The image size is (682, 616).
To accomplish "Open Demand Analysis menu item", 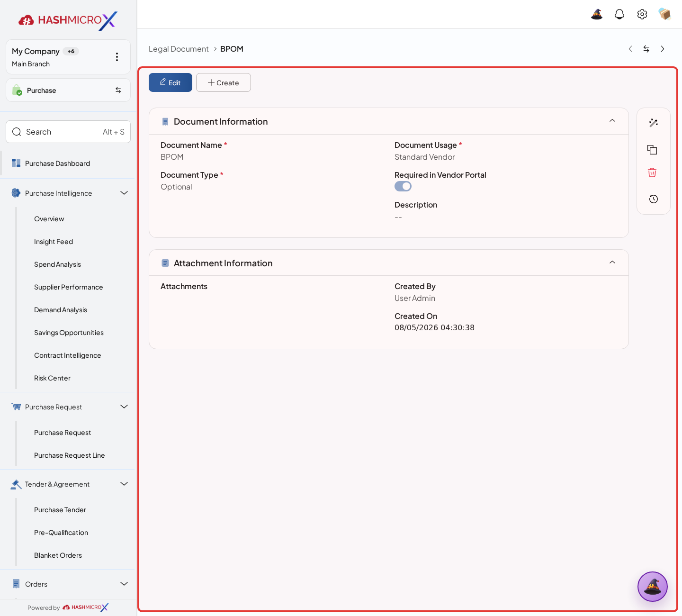I will (x=61, y=310).
